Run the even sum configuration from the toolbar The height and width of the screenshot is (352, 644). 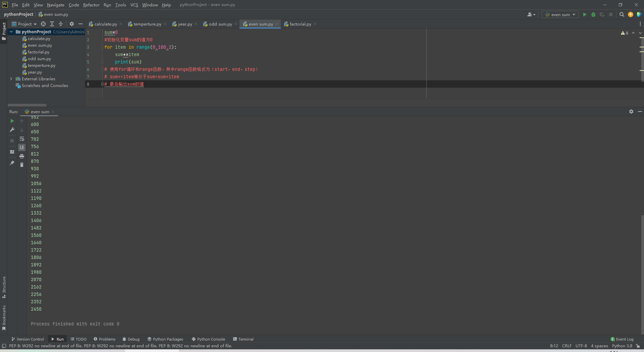[585, 14]
